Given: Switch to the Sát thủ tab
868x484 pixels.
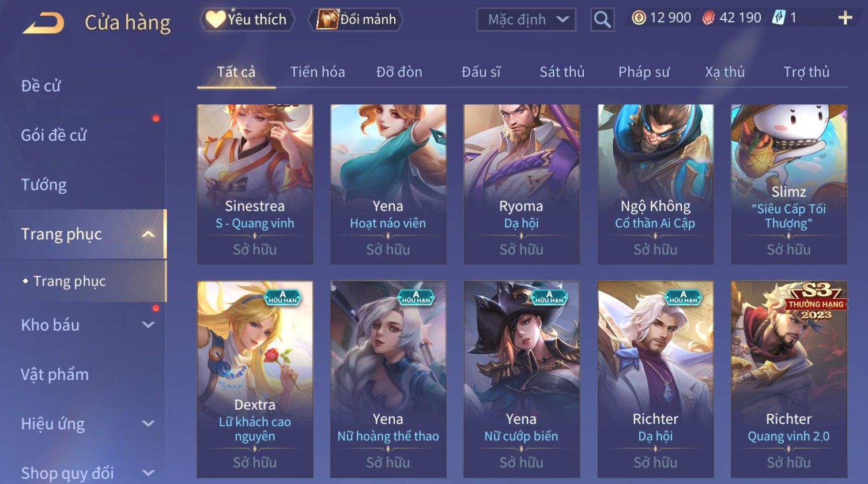Looking at the screenshot, I should [x=562, y=72].
